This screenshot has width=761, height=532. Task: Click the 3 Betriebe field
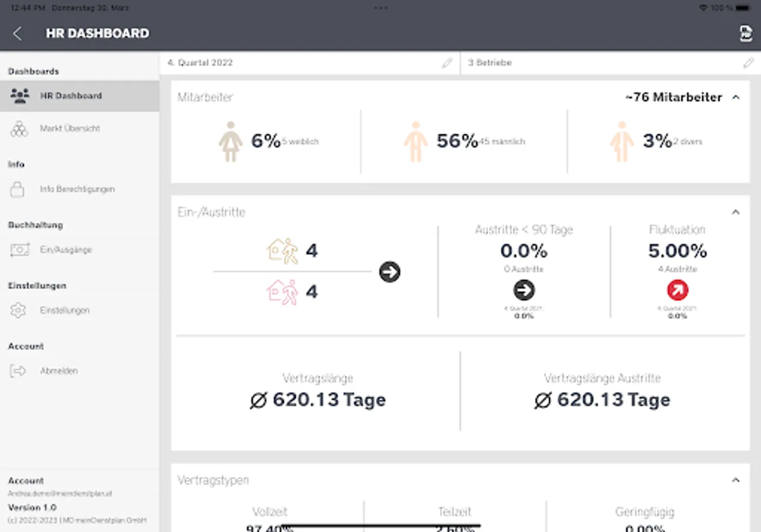coord(611,63)
